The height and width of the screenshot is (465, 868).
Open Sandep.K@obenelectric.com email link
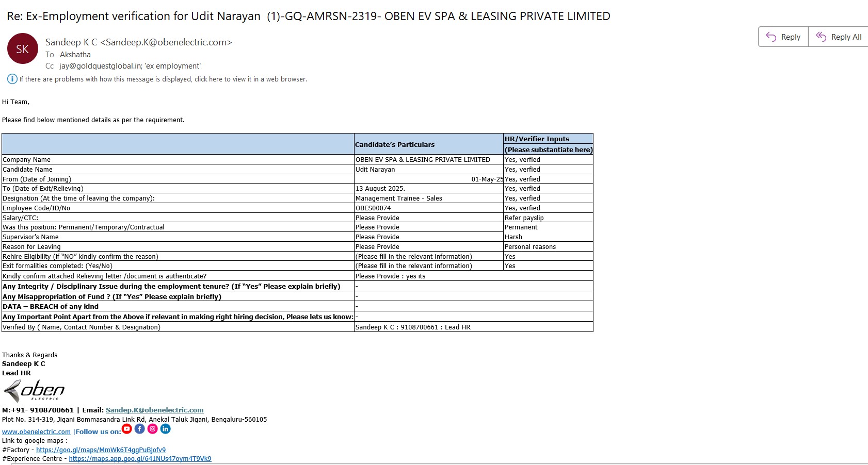155,410
